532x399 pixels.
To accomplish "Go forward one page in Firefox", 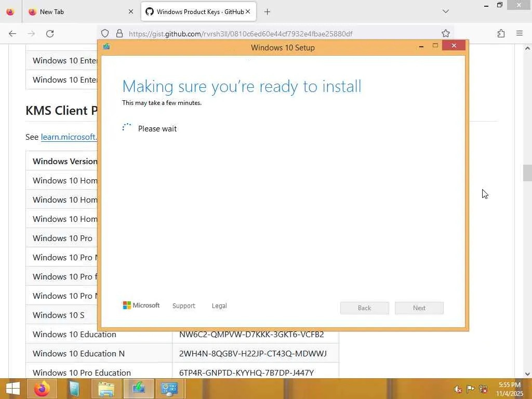I will (x=31, y=34).
